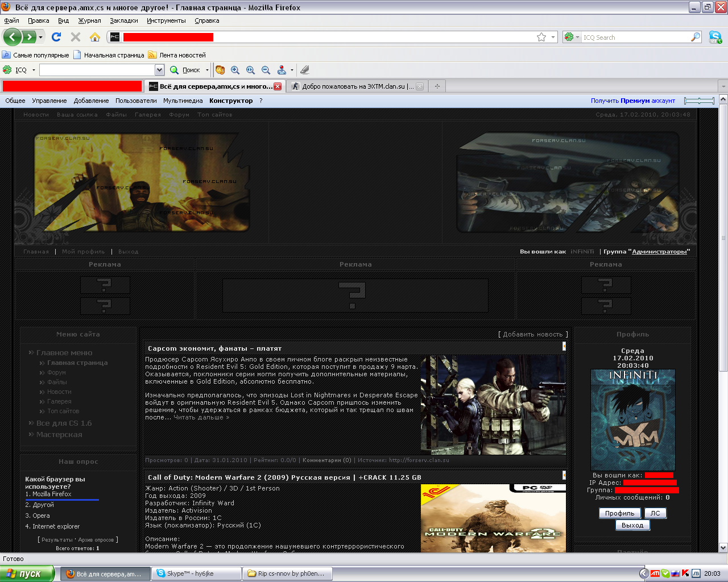Open the joystick games dropdown arrow

[292, 70]
